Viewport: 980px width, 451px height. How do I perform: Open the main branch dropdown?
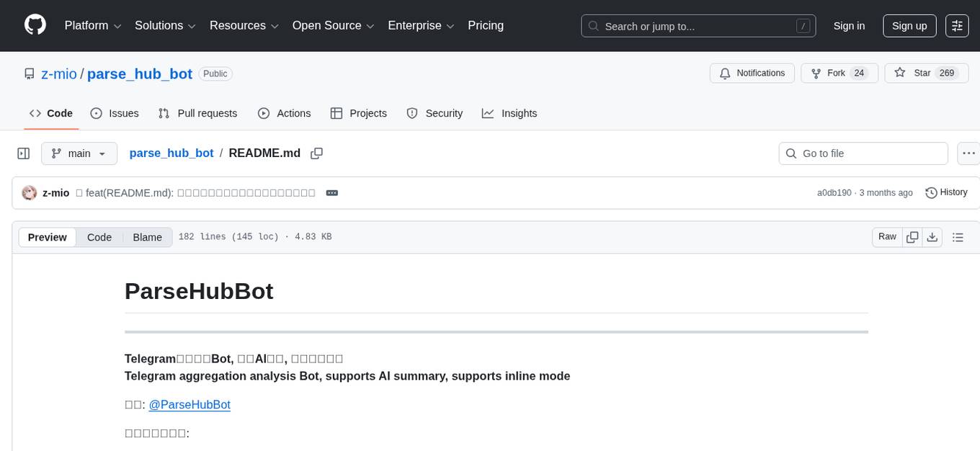(79, 153)
